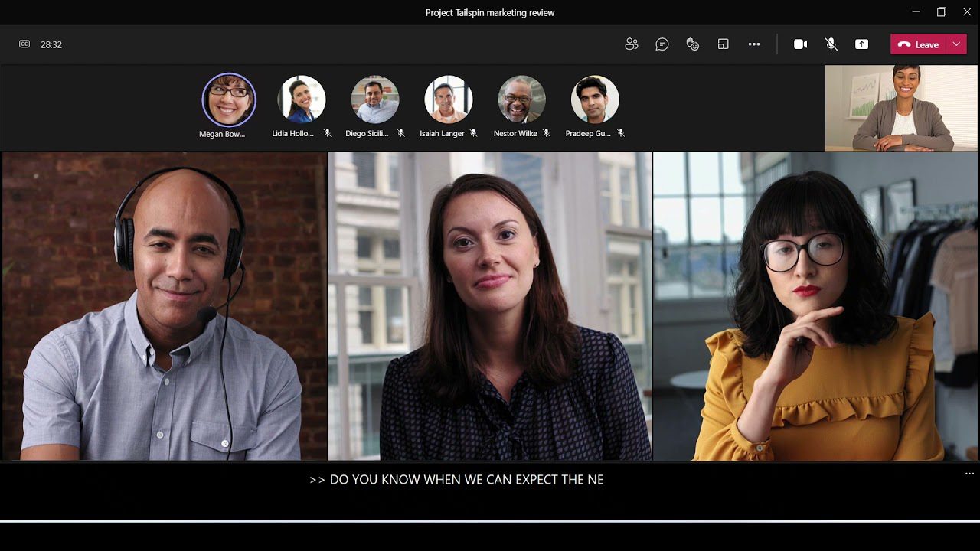
Task: Select Megan Bowen's participant avatar
Action: pyautogui.click(x=229, y=100)
